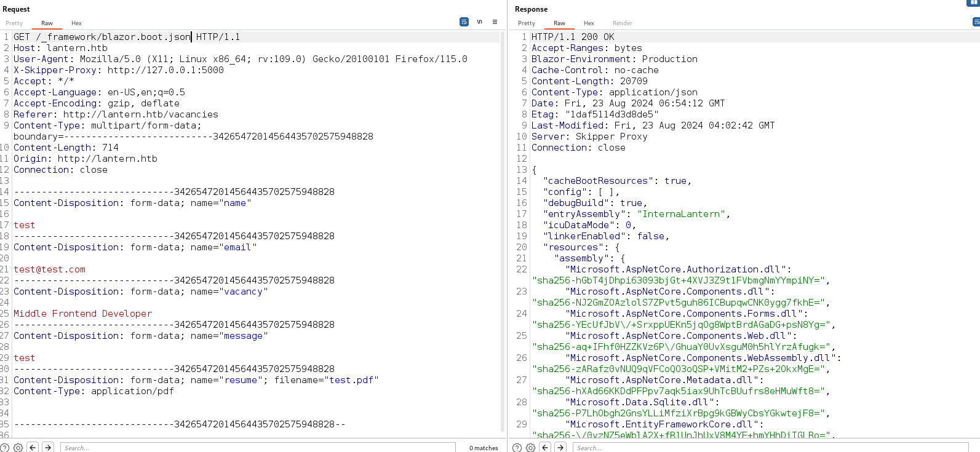Go to next search match in Request
Viewport: 980px width, 452px height.
pos(48,447)
